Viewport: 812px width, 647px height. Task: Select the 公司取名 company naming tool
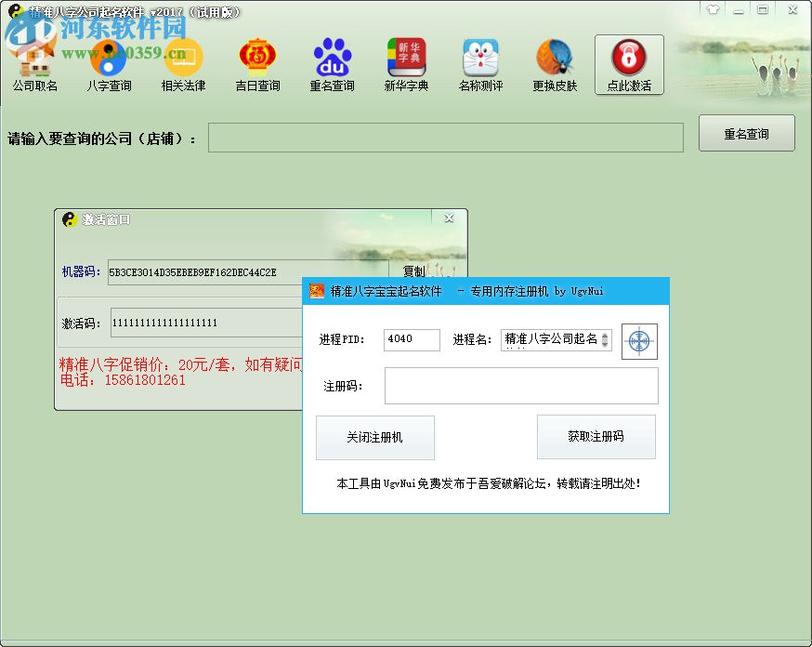pos(33,63)
